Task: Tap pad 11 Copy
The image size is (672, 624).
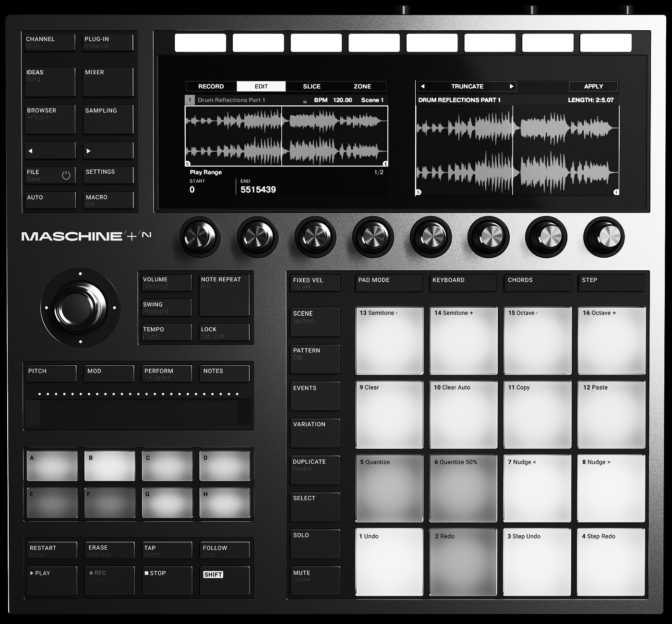Action: pos(538,414)
